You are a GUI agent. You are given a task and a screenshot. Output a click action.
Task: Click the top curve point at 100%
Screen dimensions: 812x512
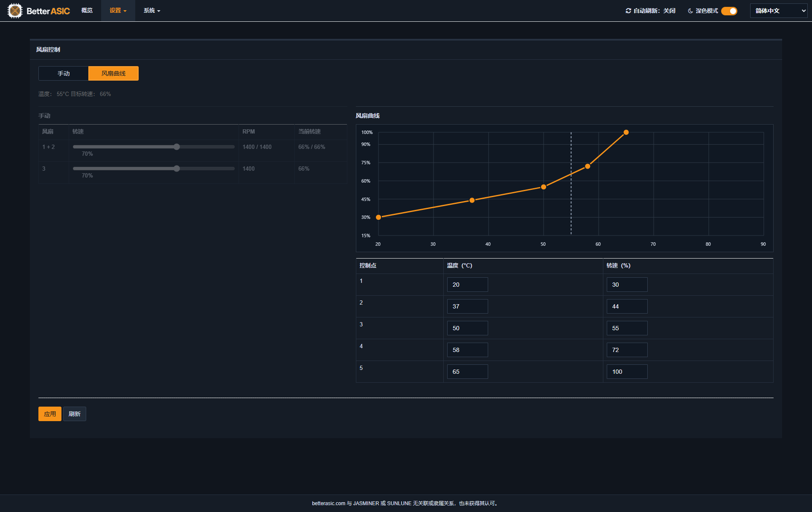point(626,132)
